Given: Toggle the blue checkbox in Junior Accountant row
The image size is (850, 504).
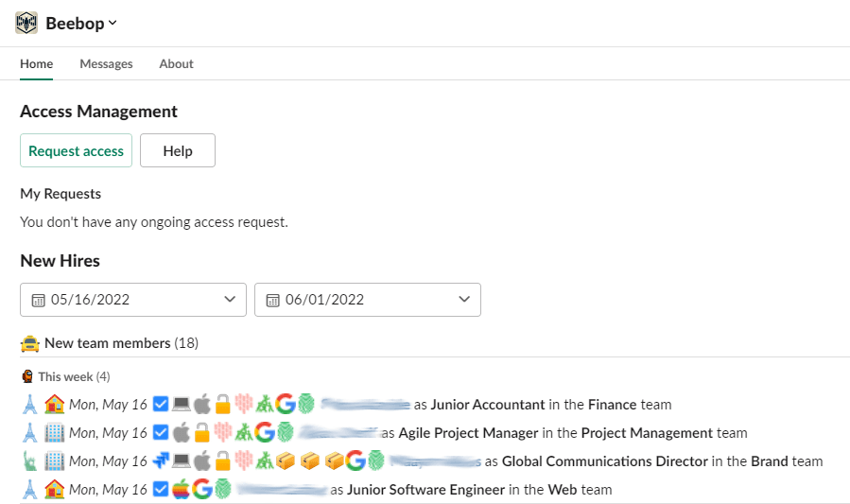Looking at the screenshot, I should 160,405.
